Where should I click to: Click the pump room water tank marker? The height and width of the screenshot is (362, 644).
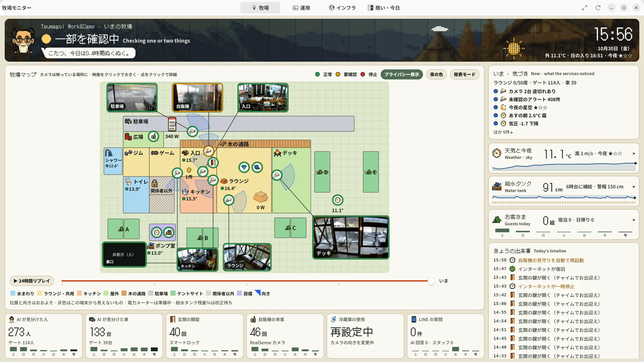point(169,232)
